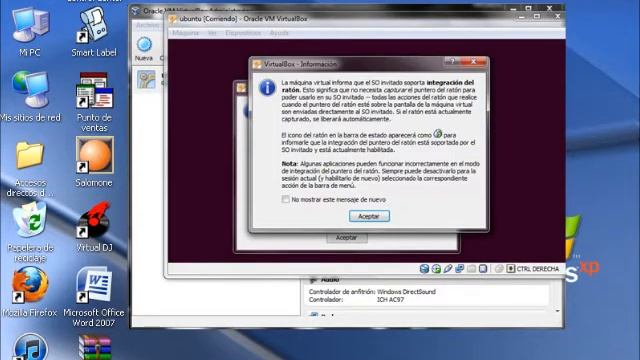Screen dimensions: 640x360
Task: Click the Información dialog title bar icon
Action: point(257,64)
